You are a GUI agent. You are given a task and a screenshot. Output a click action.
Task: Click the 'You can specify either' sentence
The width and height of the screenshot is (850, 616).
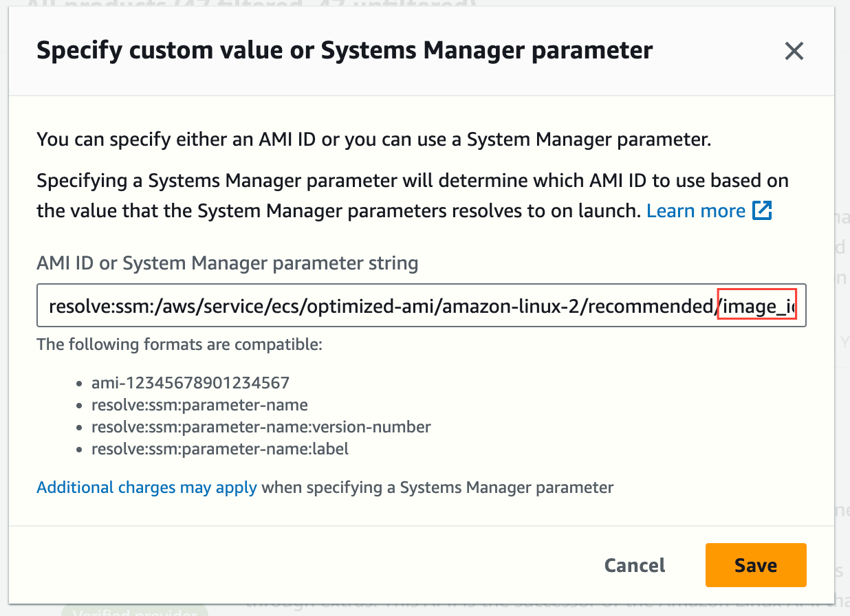click(373, 140)
